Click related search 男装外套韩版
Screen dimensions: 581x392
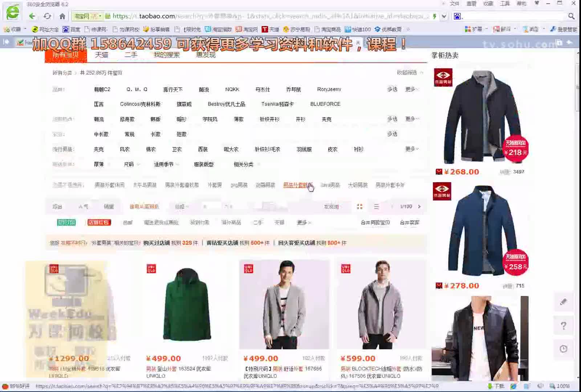click(x=298, y=185)
